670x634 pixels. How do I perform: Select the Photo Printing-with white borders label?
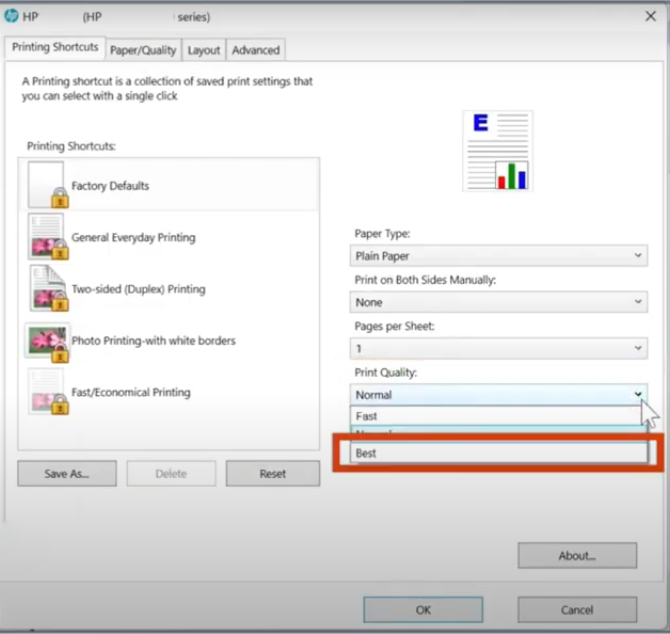pyautogui.click(x=153, y=340)
